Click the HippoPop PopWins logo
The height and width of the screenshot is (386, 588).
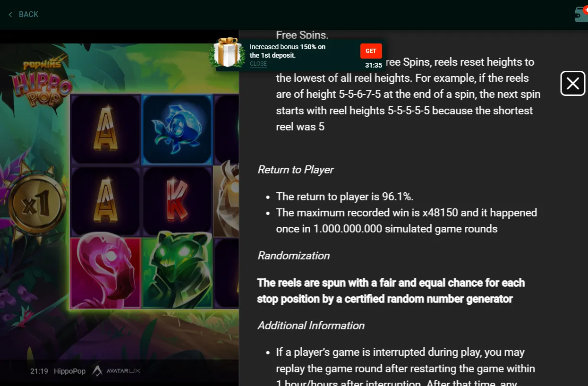(43, 83)
